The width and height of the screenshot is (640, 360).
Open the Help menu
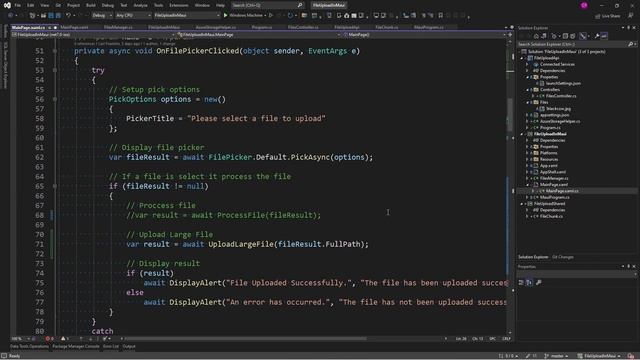[220, 5]
